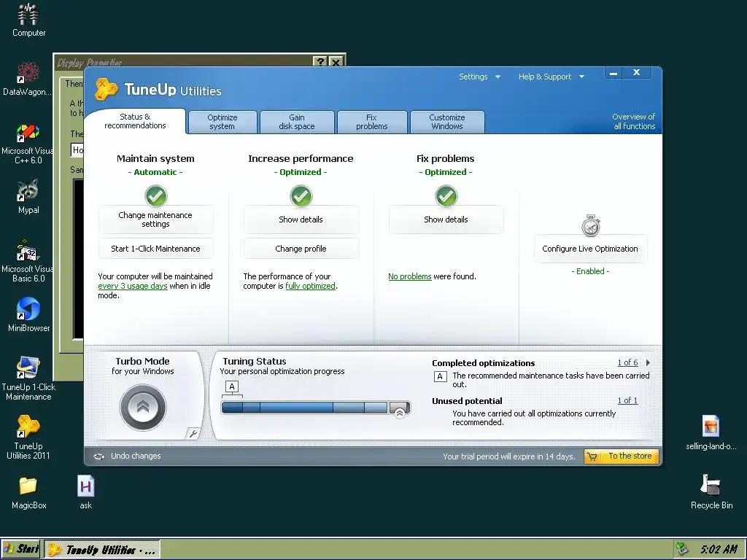Open Overview of all functions
The width and height of the screenshot is (747, 560).
point(634,122)
